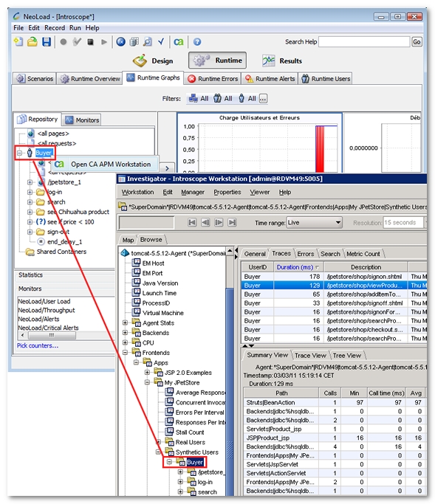
Task: Click the gray checkmark toolbar icon
Action: point(77,42)
